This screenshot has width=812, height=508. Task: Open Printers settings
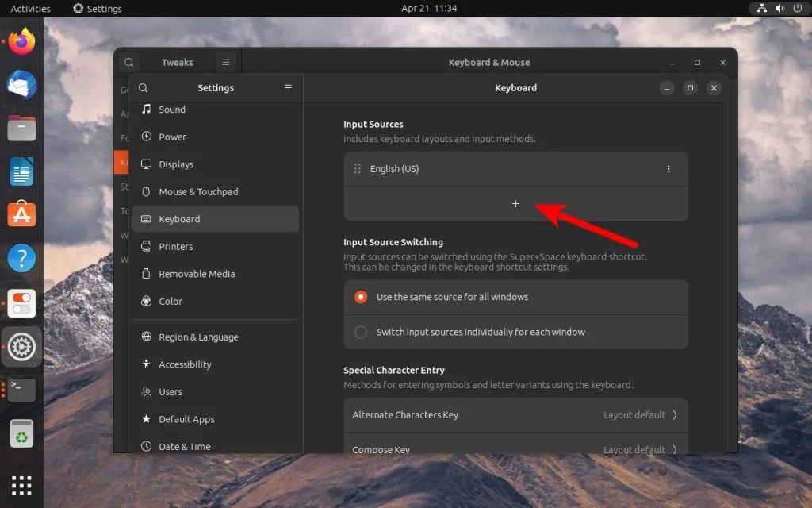pyautogui.click(x=175, y=246)
